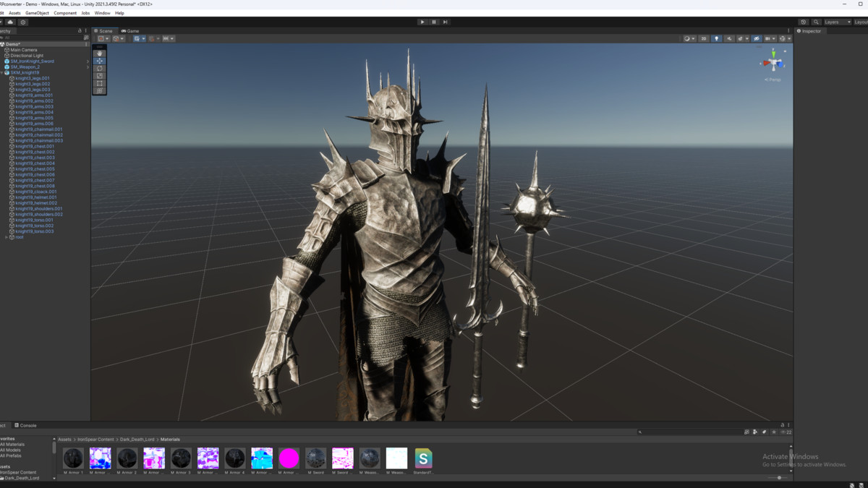Select the Hand tool in Scene view
The image size is (868, 488).
coord(100,53)
